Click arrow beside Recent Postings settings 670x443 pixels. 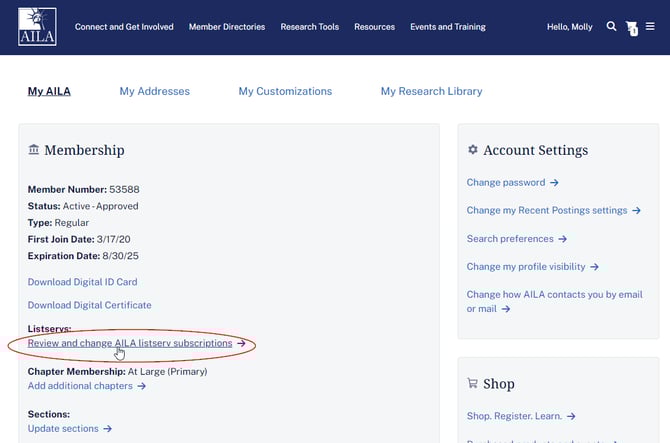637,211
